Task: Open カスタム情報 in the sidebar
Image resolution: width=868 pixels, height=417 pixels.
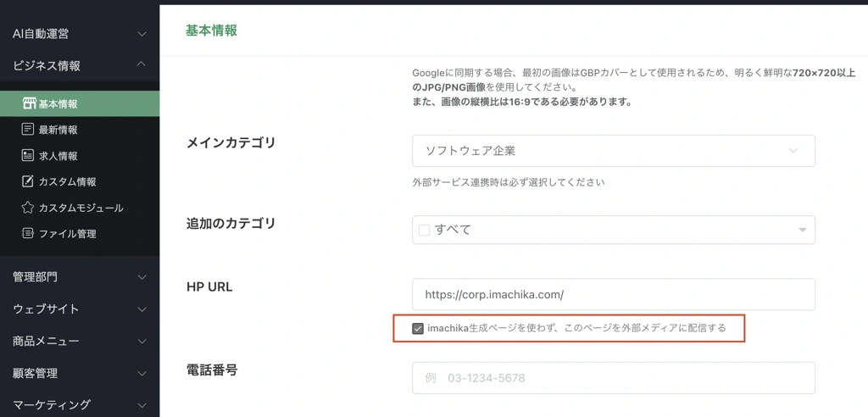Action: click(80, 181)
